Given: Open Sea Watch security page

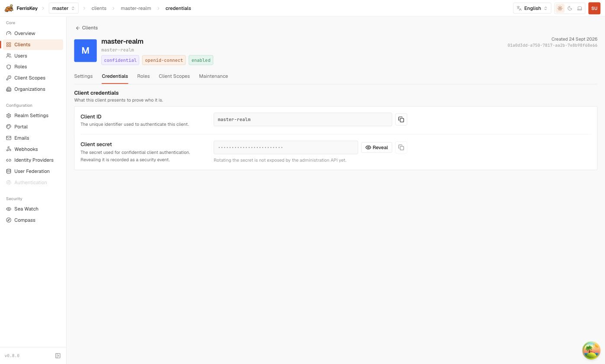Looking at the screenshot, I should (33, 209).
